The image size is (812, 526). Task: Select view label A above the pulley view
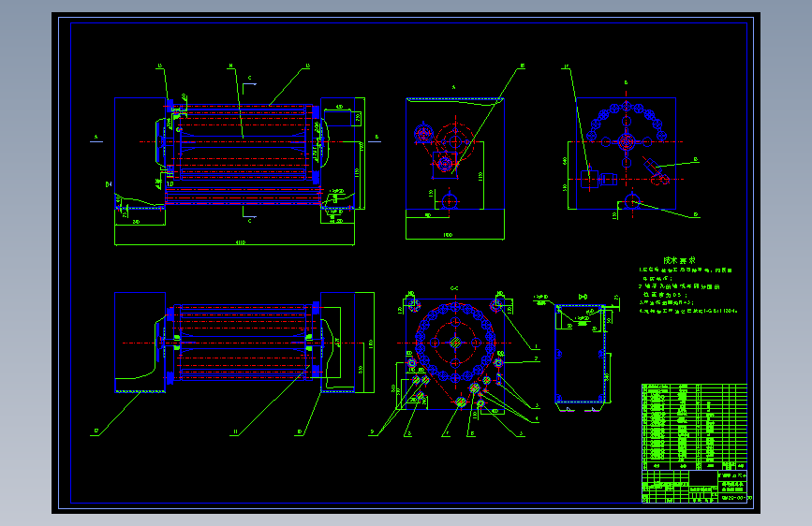coord(453,87)
